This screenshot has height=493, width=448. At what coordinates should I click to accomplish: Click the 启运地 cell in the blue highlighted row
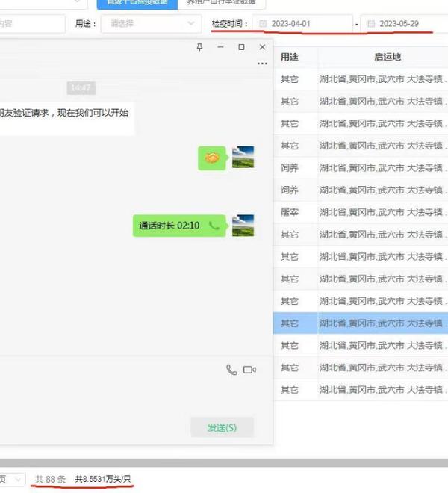click(x=383, y=323)
